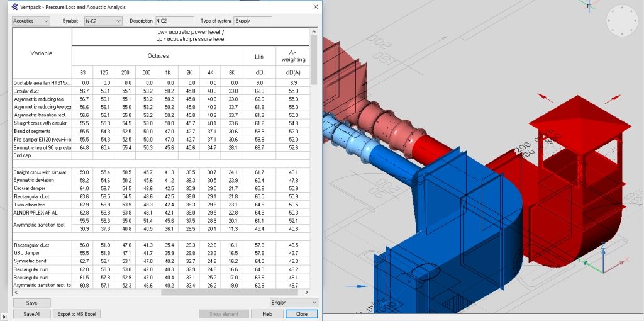644x321 pixels.
Task: Click the Type of system field
Action: [252, 21]
